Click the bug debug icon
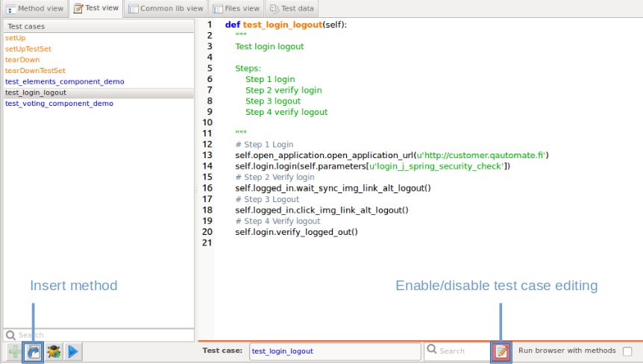This screenshot has width=643, height=364. [54, 352]
